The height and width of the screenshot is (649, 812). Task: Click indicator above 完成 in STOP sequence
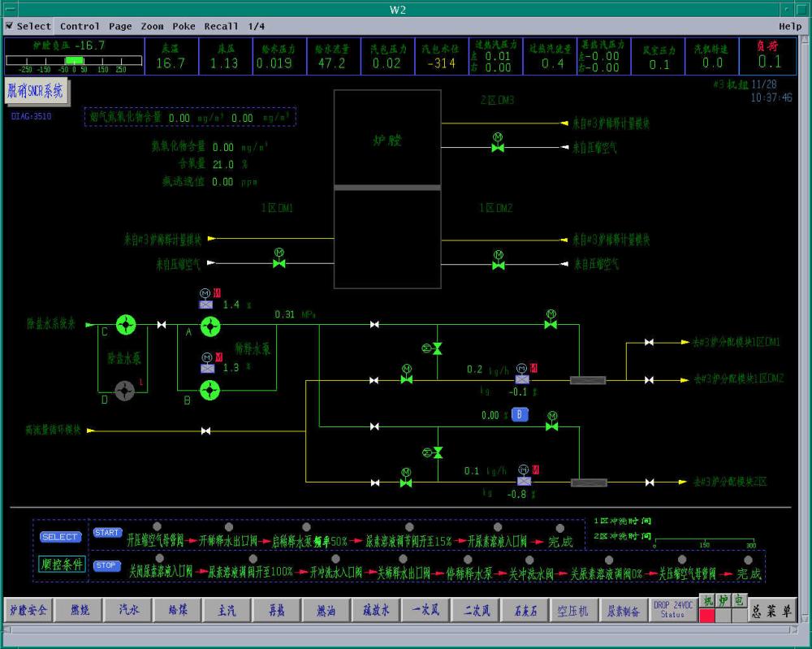pos(748,560)
